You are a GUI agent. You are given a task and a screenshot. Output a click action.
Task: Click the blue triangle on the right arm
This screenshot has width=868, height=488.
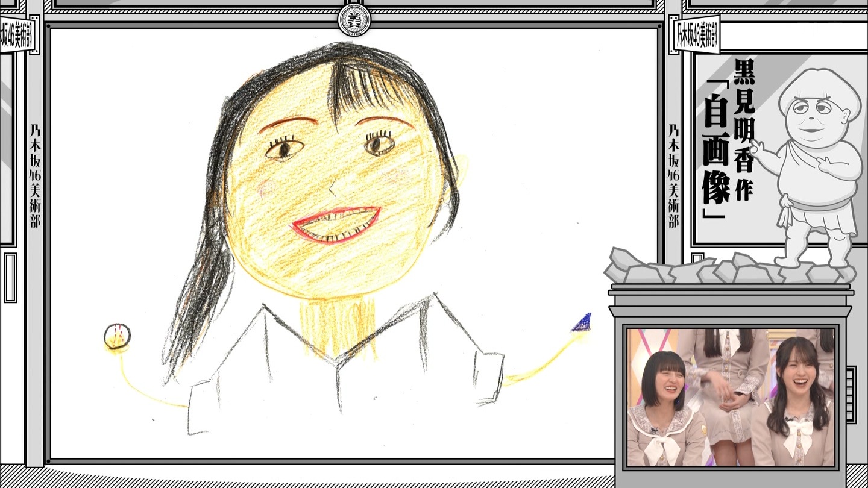pyautogui.click(x=582, y=324)
